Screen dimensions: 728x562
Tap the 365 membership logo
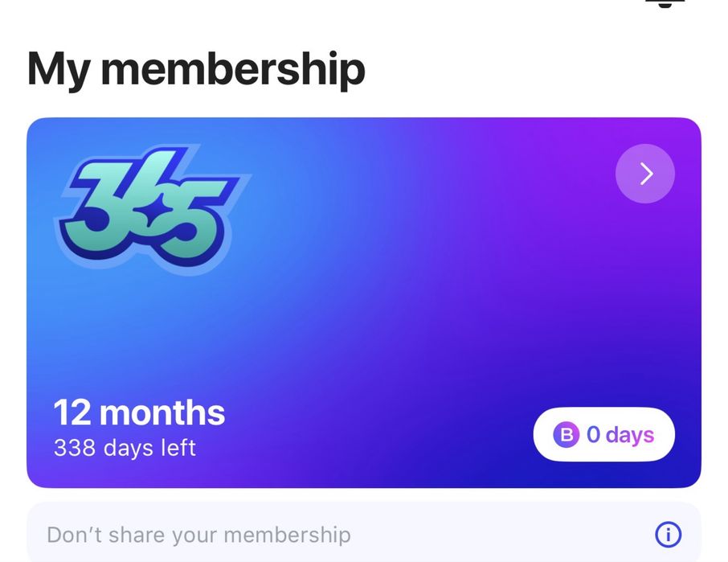150,204
